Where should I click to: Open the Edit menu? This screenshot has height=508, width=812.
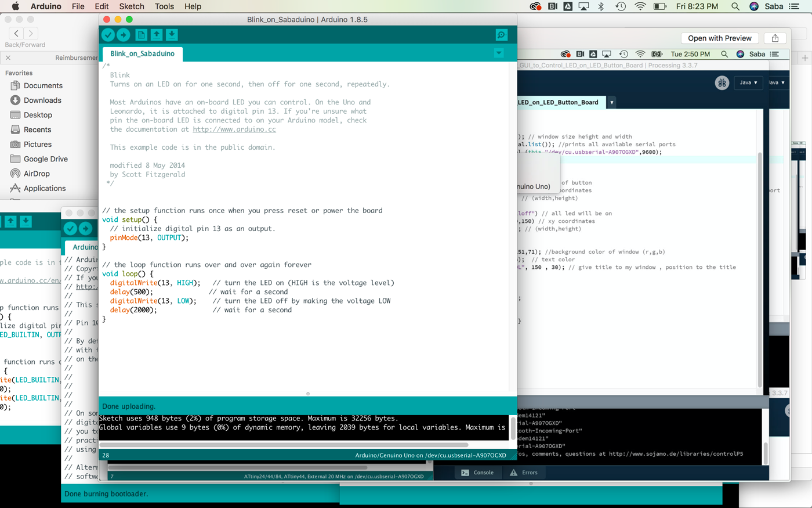(x=101, y=6)
